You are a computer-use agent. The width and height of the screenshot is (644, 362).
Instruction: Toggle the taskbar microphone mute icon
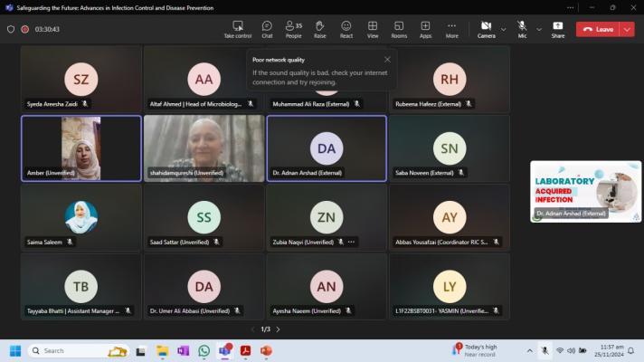pos(545,350)
